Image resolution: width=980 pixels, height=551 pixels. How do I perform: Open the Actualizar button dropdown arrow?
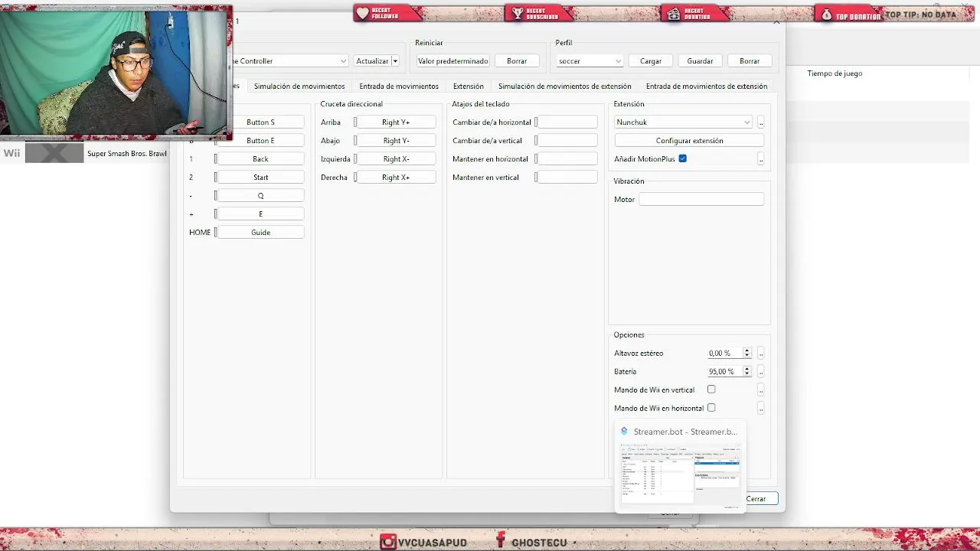395,61
